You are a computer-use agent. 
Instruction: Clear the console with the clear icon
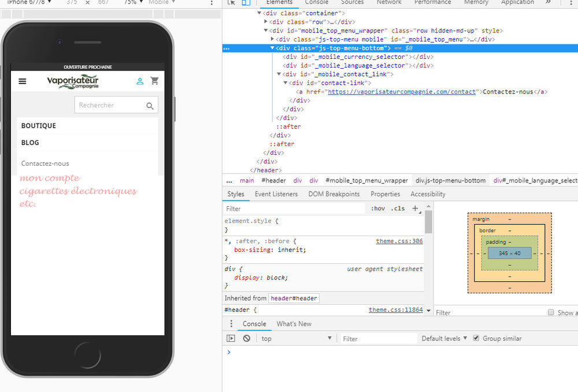pyautogui.click(x=247, y=338)
